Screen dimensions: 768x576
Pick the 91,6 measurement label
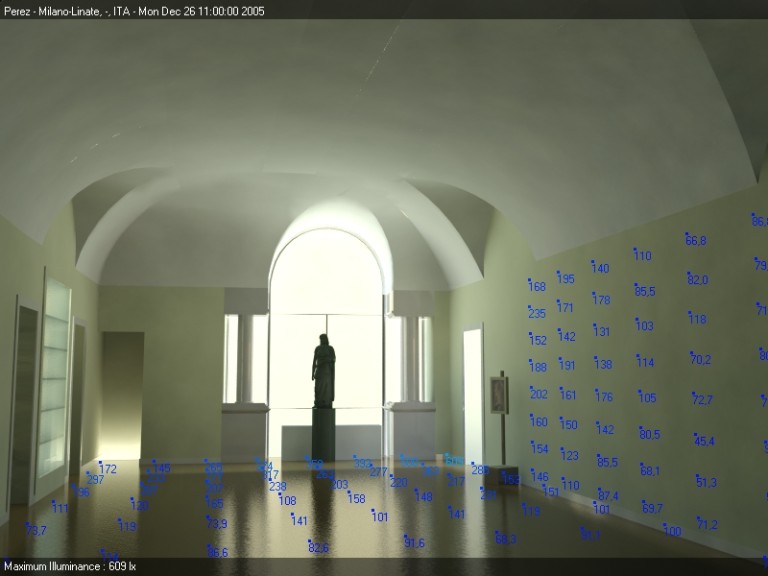pyautogui.click(x=414, y=543)
